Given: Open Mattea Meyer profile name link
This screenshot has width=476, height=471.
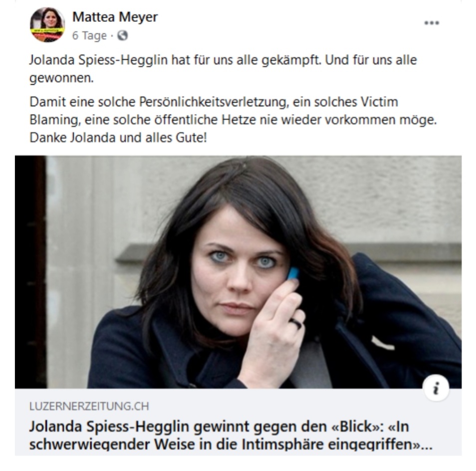Looking at the screenshot, I should point(115,16).
